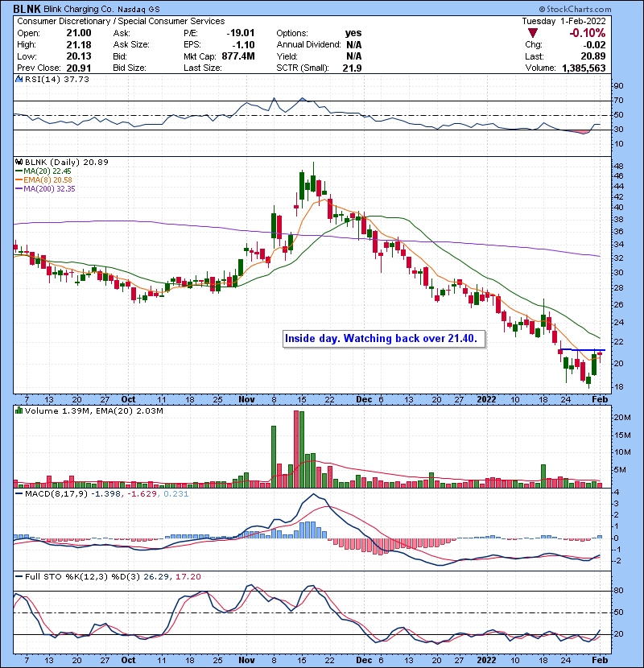Click the -0.10% percent change

pyautogui.click(x=588, y=33)
